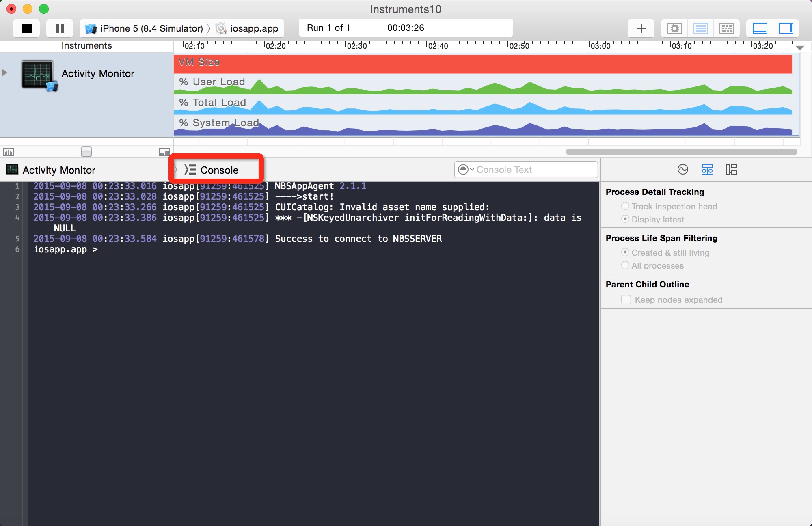
Task: Open the Activity Monitor detail selector
Action: (x=51, y=170)
